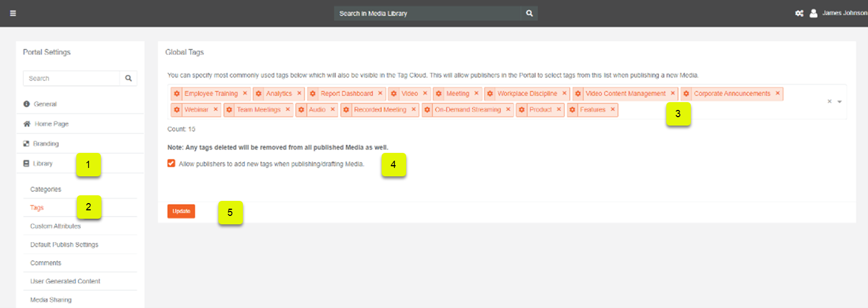
Task: Select Custom Attributes in the sidebar
Action: pyautogui.click(x=55, y=227)
